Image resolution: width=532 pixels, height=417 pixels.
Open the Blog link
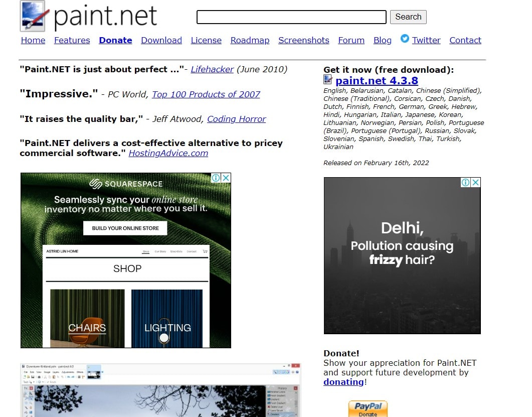point(383,40)
